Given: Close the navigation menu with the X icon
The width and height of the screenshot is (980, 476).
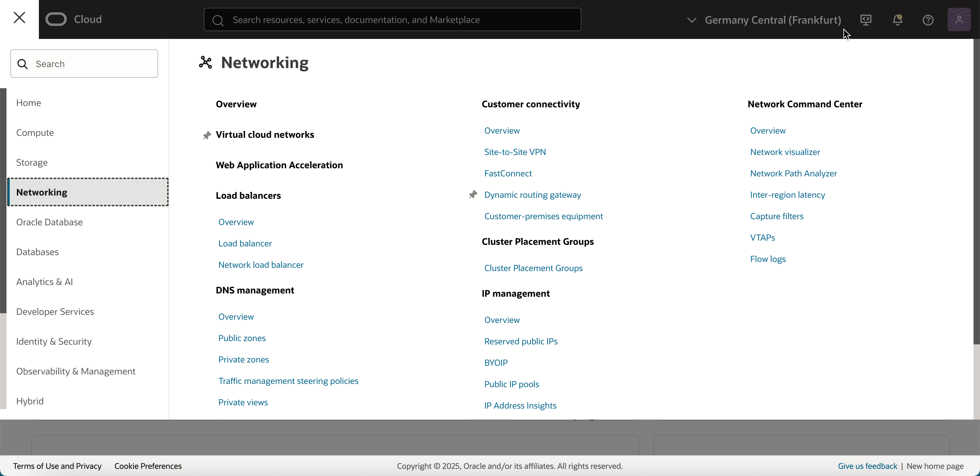Looking at the screenshot, I should pyautogui.click(x=19, y=18).
